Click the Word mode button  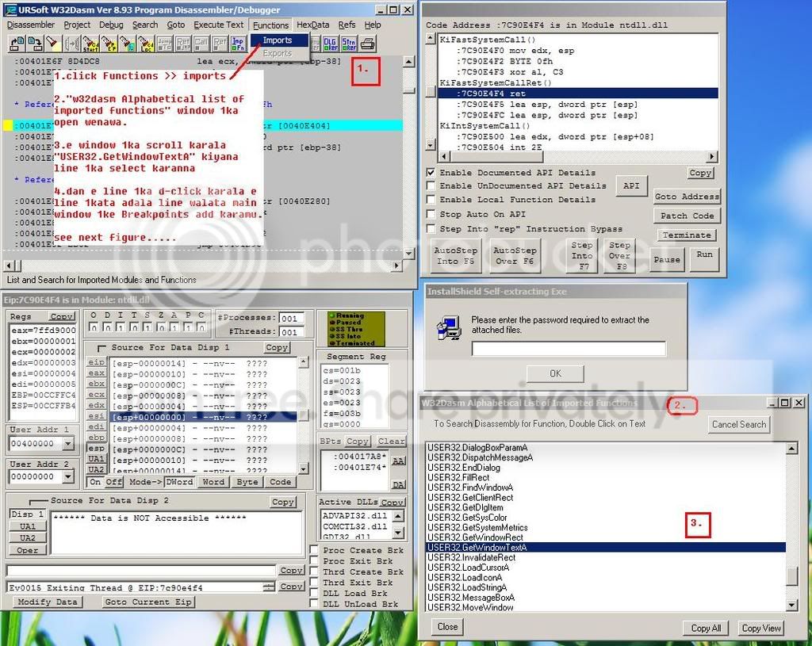pyautogui.click(x=213, y=482)
